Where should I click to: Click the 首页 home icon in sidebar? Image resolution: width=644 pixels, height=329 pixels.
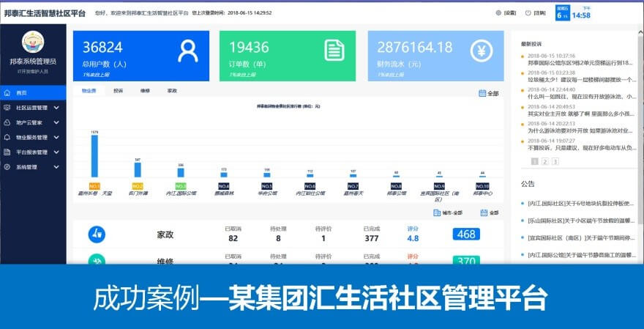click(x=7, y=93)
